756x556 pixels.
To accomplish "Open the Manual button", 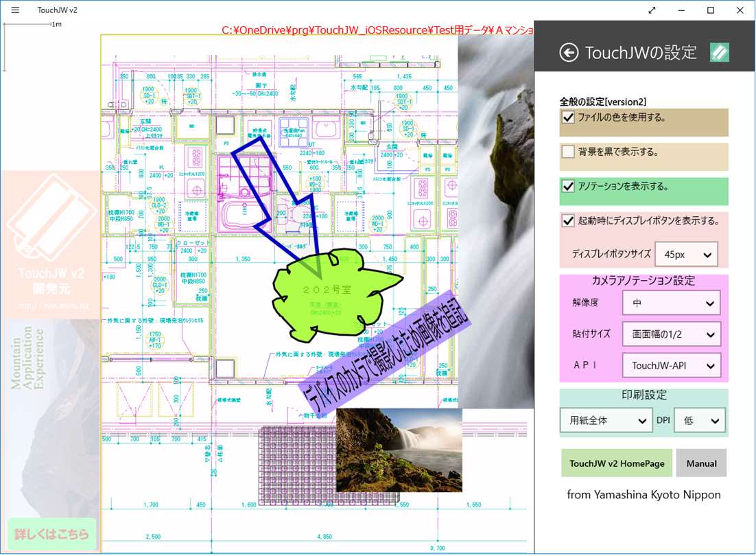I will pos(702,463).
